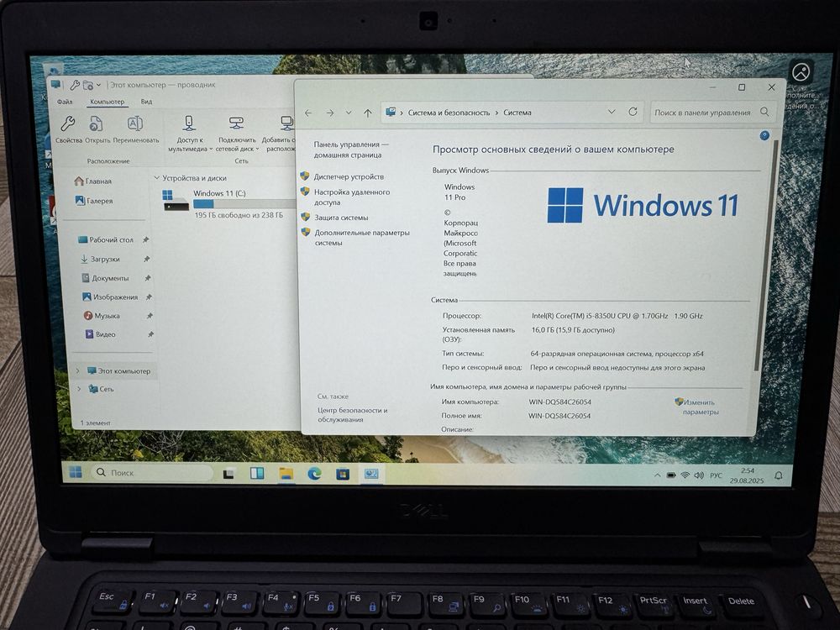
Task: Open the Документы folder
Action: 105,278
